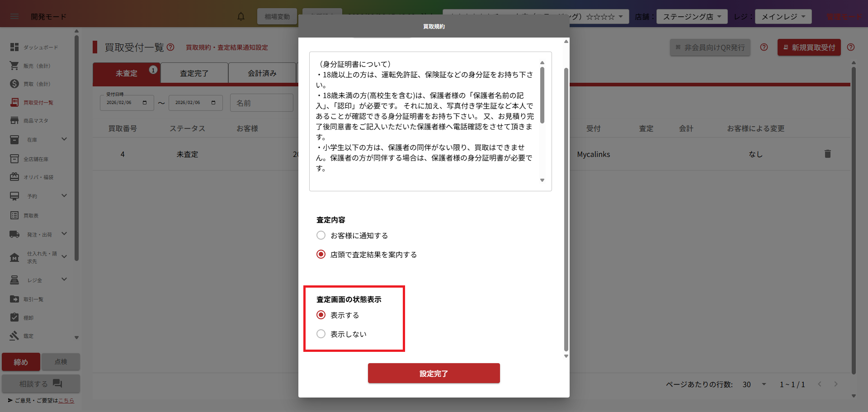This screenshot has height=412, width=868.
Task: Click the 名前 search input field
Action: pyautogui.click(x=262, y=103)
